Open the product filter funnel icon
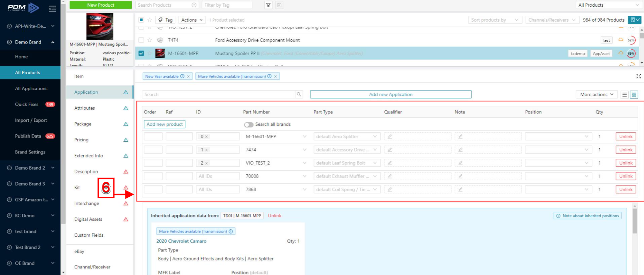Viewport: 644px width, 275px height. tap(268, 5)
